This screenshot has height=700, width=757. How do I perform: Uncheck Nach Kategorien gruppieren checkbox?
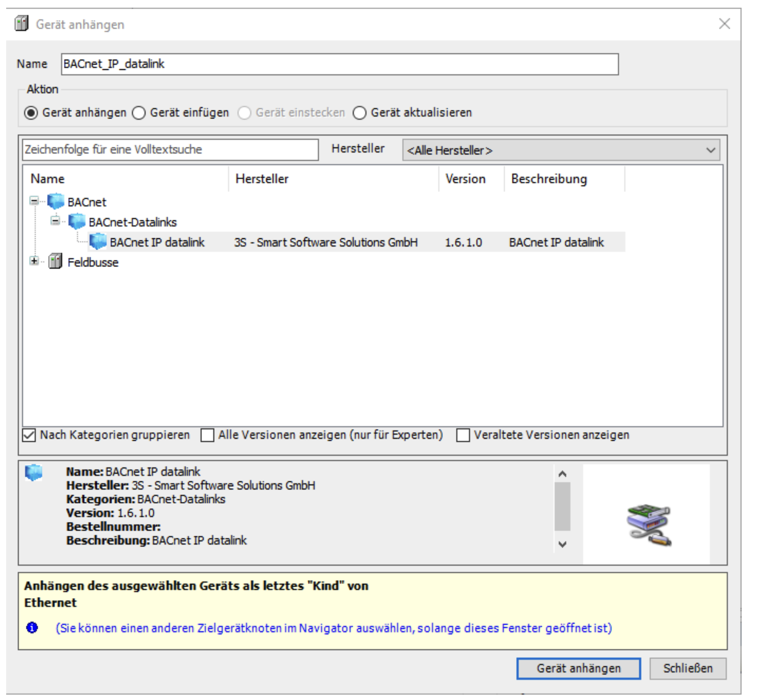29,435
